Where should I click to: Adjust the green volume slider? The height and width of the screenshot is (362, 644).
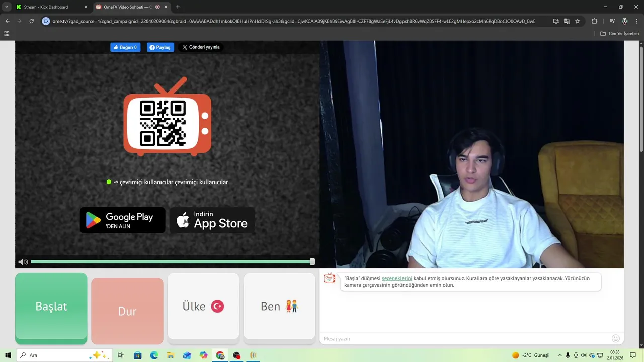[172, 262]
